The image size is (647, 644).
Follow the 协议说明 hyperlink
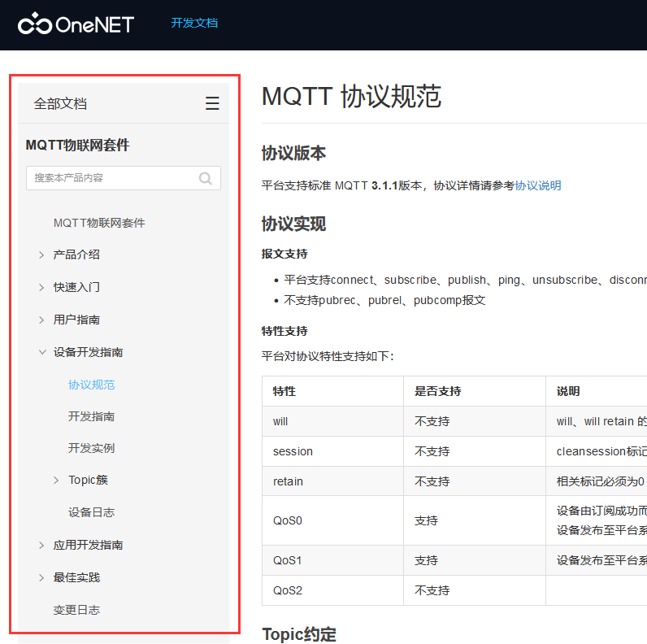click(x=538, y=185)
